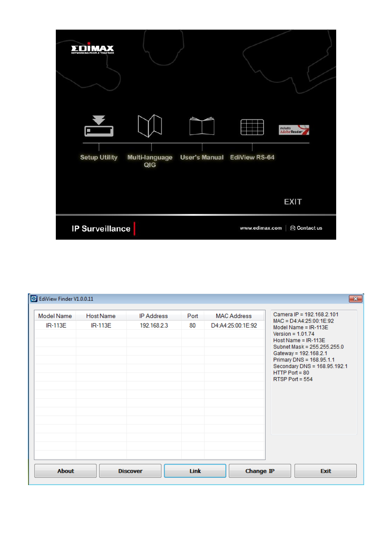Sort by the Host Name column header
The height and width of the screenshot is (554, 392).
click(101, 316)
